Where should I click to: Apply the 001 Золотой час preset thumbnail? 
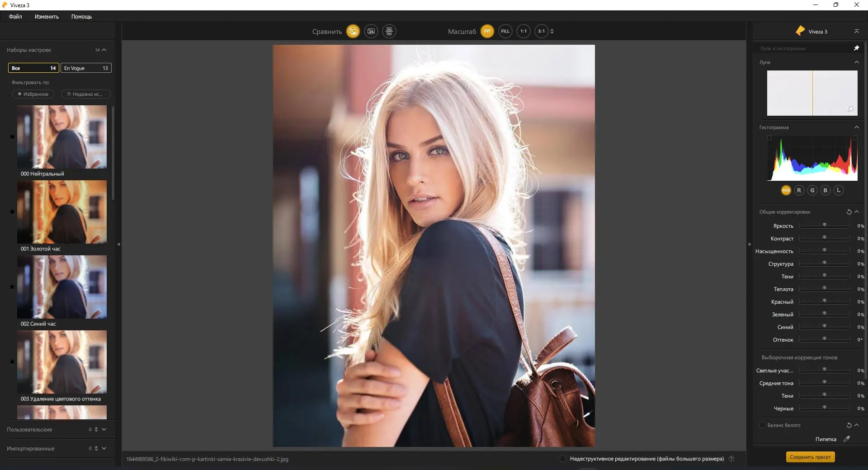(62, 212)
